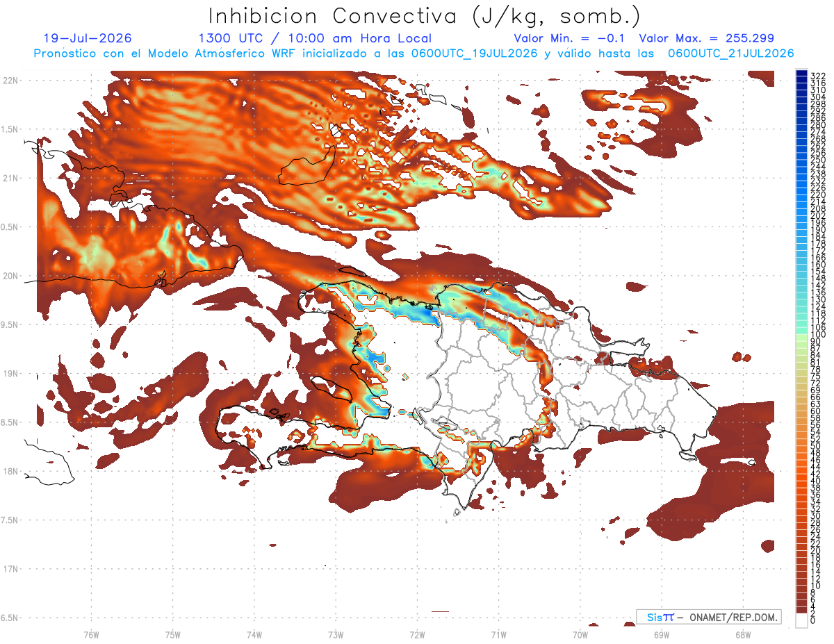834x644 pixels.
Task: Click the valid-until time '0600UTC_21JUL2026'
Action: click(730, 53)
